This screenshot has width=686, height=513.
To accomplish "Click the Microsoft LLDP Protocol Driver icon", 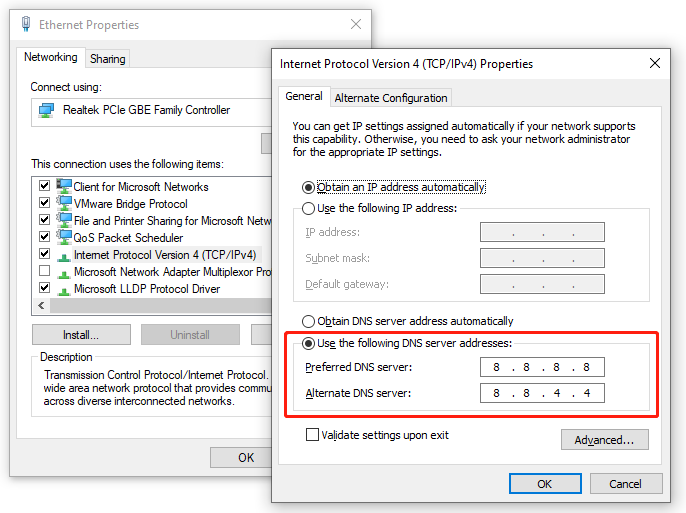I will (64, 291).
